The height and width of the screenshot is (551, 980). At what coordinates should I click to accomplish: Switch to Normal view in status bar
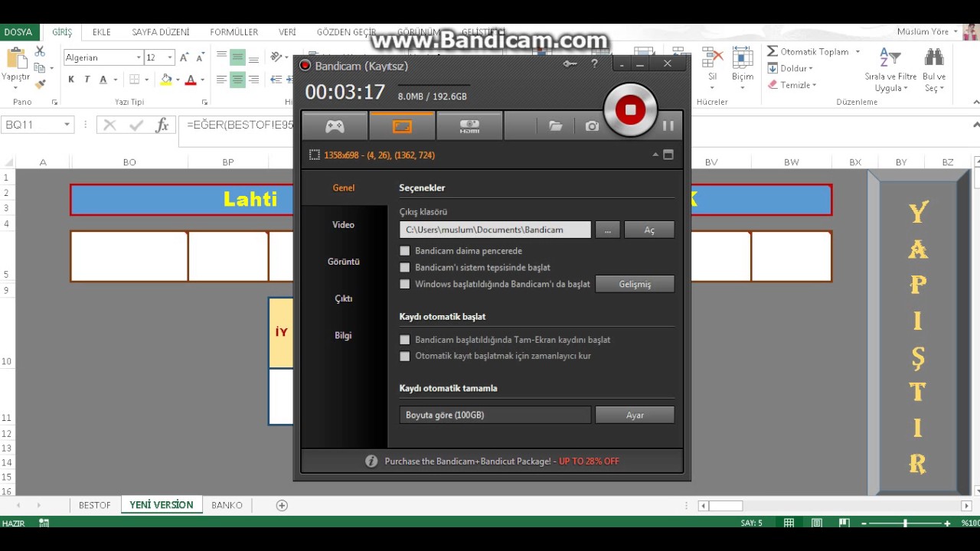[789, 523]
